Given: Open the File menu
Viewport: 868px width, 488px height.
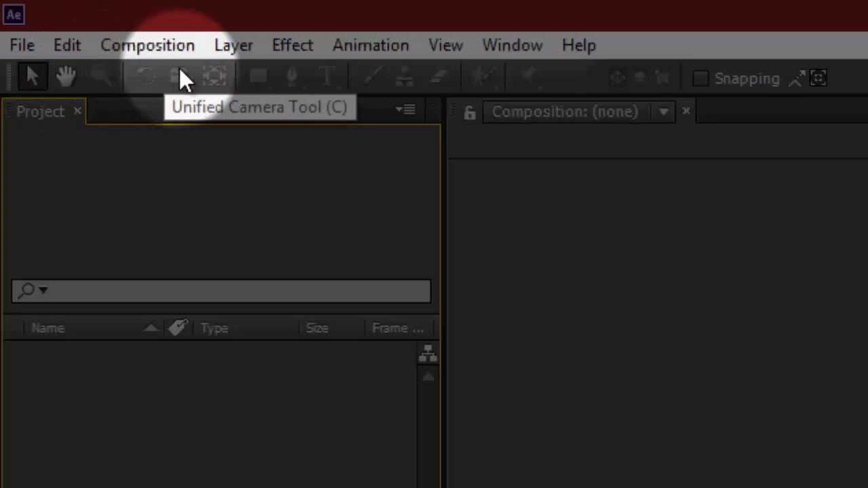Looking at the screenshot, I should coord(22,45).
